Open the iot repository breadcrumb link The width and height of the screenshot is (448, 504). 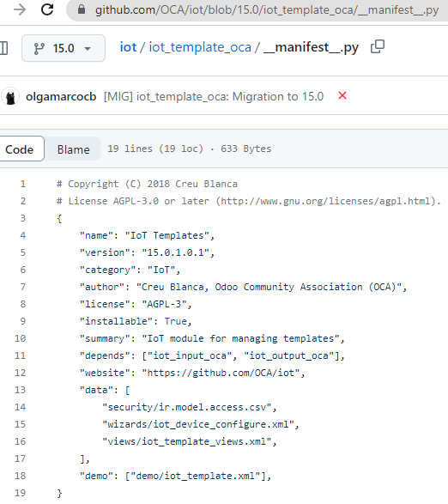[x=128, y=47]
